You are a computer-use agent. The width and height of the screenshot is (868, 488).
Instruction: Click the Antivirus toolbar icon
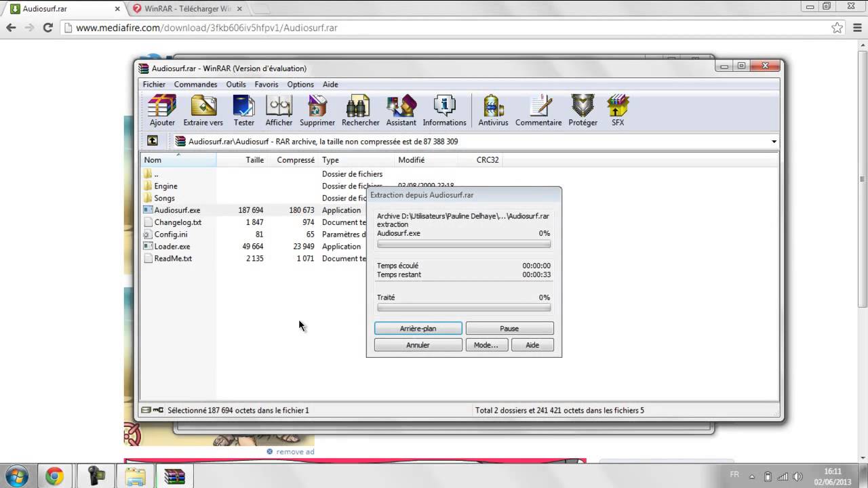(493, 110)
